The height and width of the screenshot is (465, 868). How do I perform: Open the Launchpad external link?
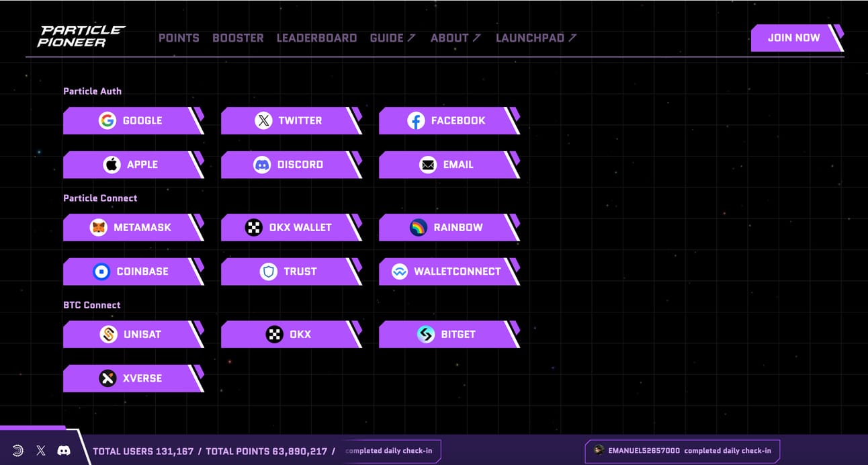[x=536, y=38]
